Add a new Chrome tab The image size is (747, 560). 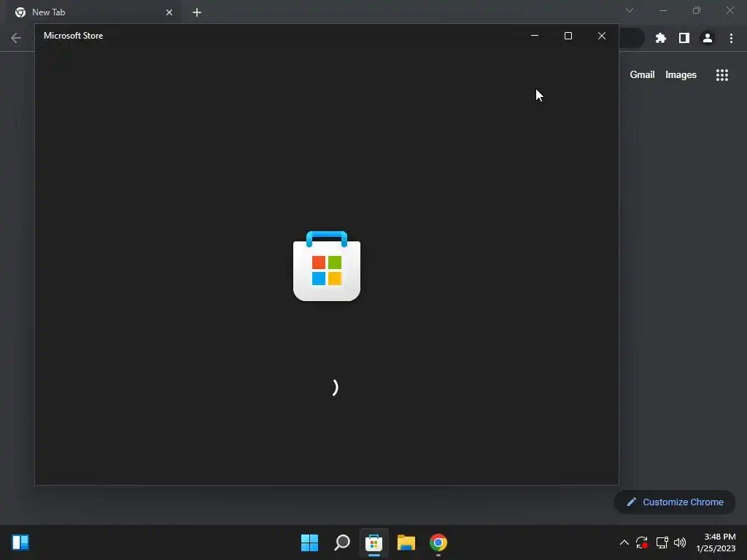[197, 12]
